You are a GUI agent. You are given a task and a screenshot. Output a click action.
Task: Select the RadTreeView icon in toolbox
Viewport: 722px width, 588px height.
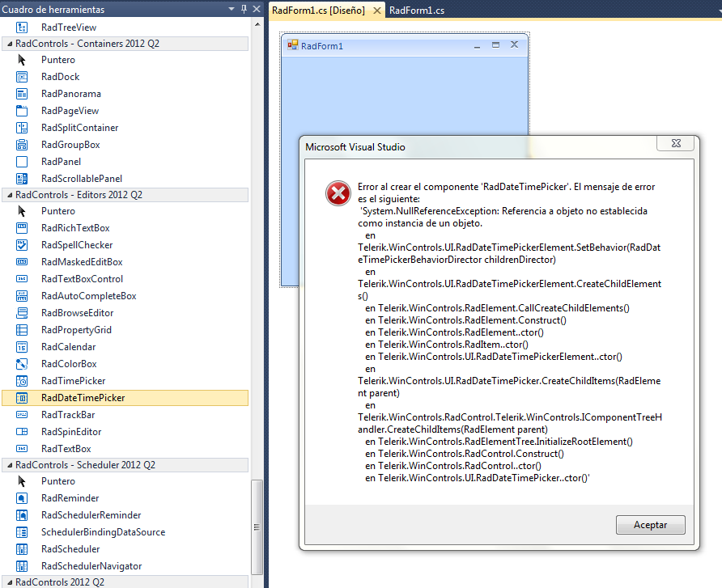click(22, 27)
